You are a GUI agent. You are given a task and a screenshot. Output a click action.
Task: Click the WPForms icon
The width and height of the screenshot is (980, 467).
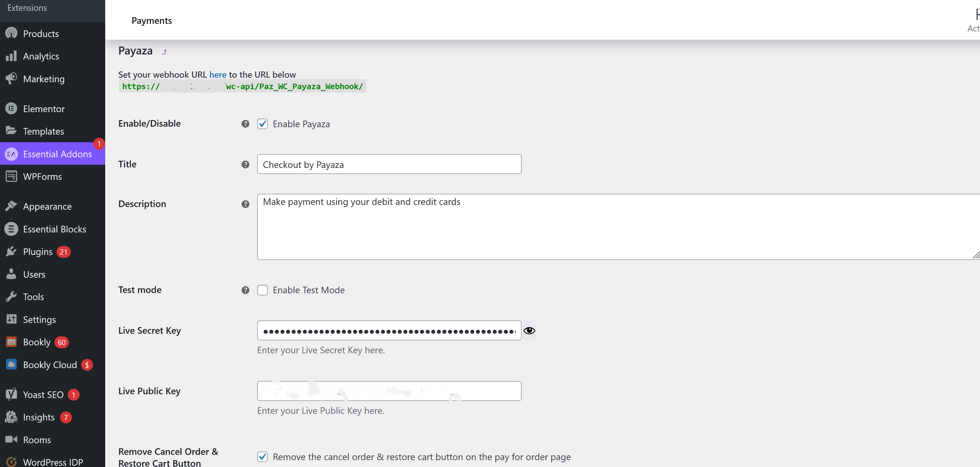(11, 176)
